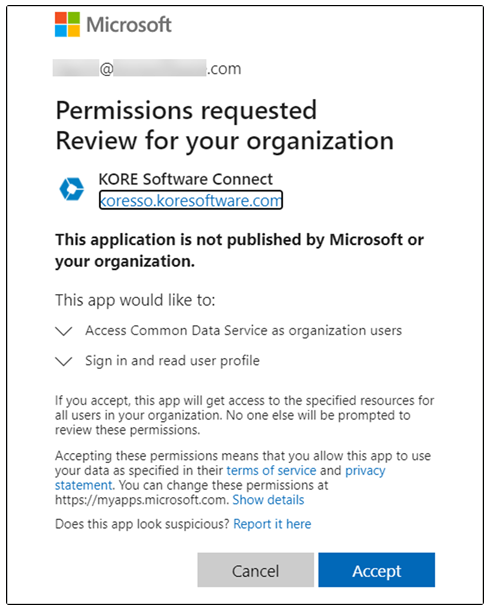Cancel the permissions request
Image resolution: width=494 pixels, height=616 pixels.
[x=255, y=570]
